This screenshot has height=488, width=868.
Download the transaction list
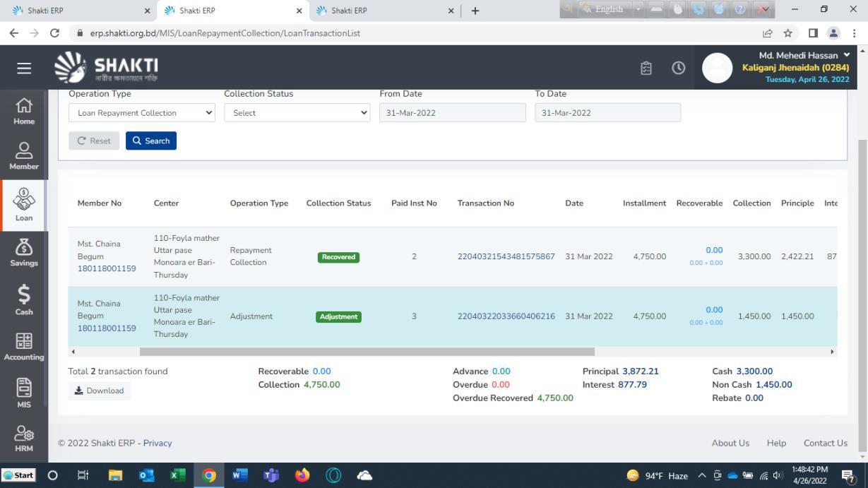(x=99, y=391)
